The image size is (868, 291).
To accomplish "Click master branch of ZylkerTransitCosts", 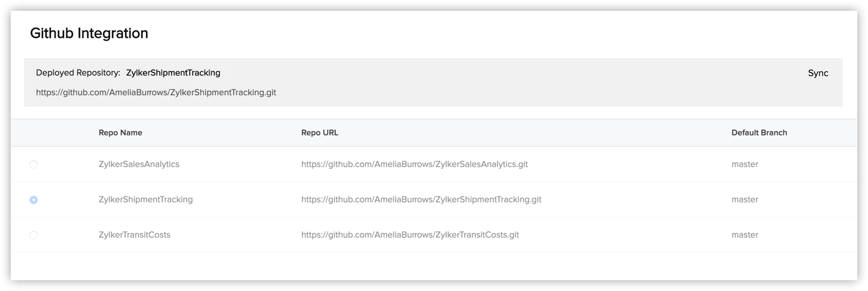I will click(x=745, y=235).
